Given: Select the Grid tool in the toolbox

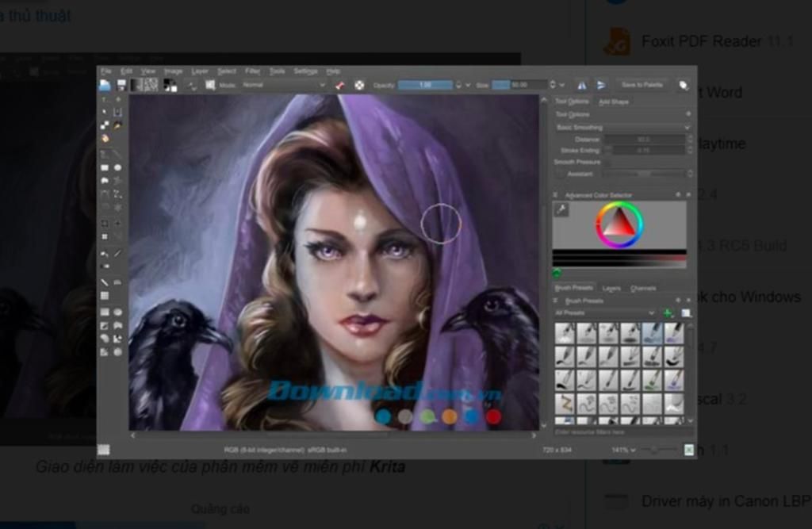Looking at the screenshot, I should pyautogui.click(x=105, y=295).
